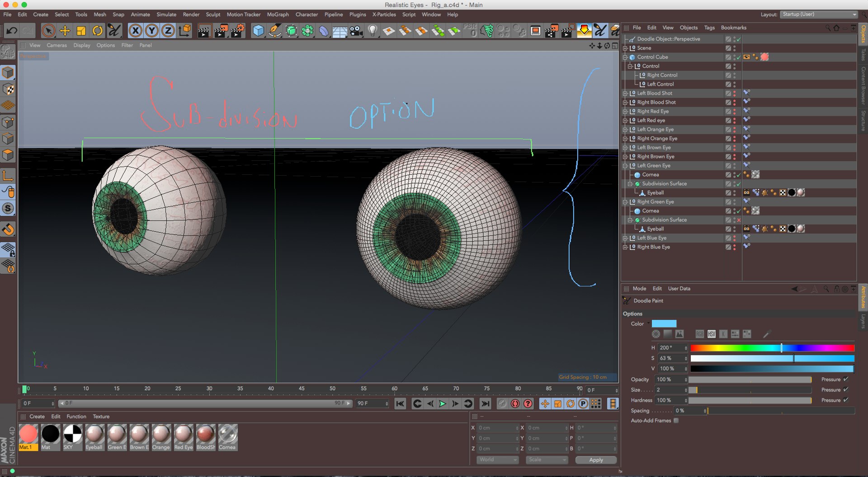Toggle the Y-axis lock icon

click(x=151, y=31)
